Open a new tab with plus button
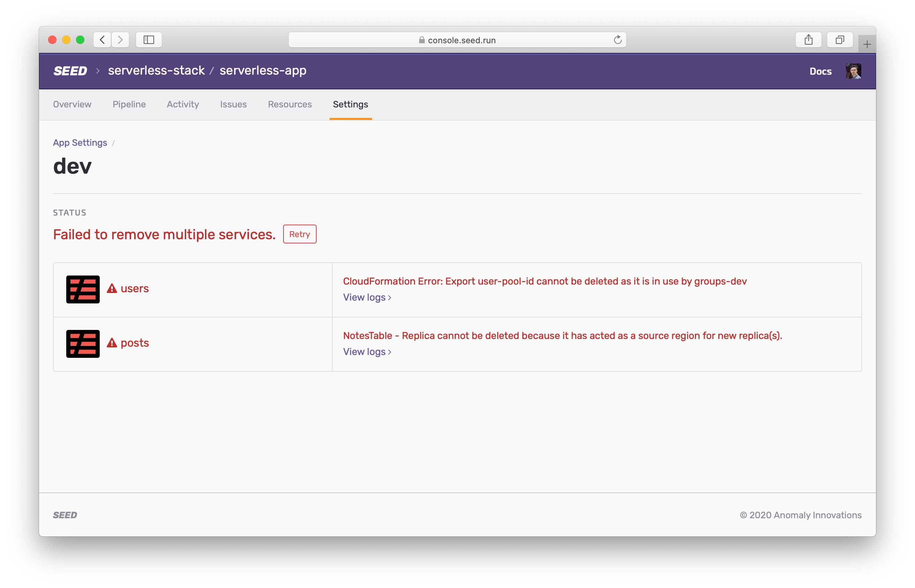Viewport: 915px width, 588px height. coord(867,45)
